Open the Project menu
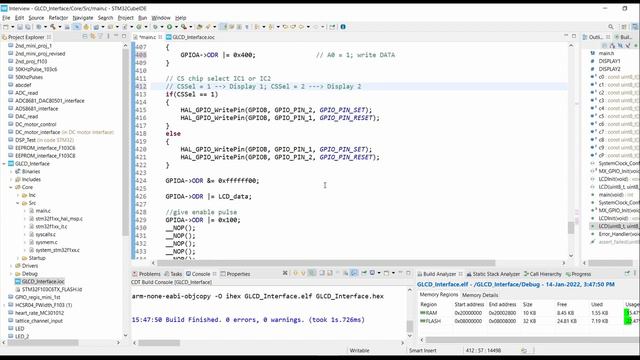The width and height of the screenshot is (640, 360). (x=125, y=18)
